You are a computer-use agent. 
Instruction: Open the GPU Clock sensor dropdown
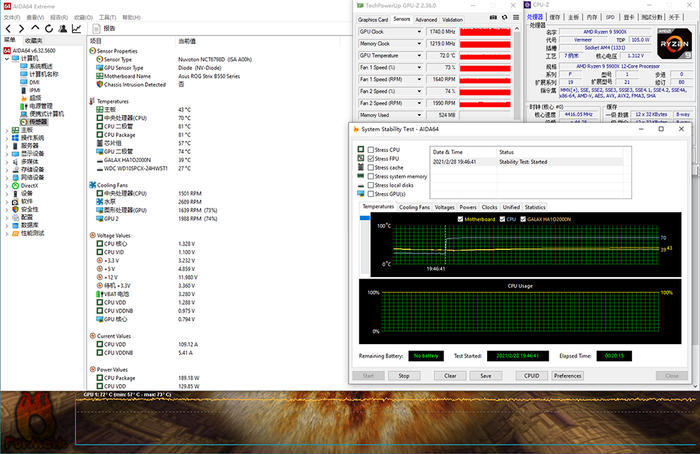point(419,32)
